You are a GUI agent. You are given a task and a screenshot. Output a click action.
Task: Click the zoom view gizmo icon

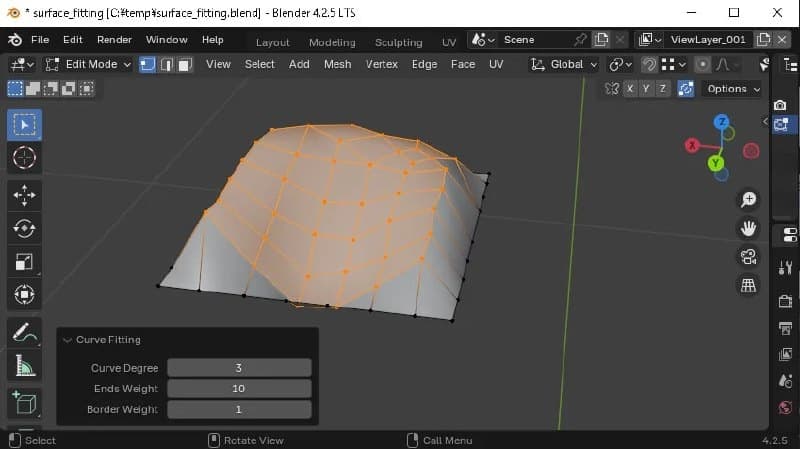point(748,199)
